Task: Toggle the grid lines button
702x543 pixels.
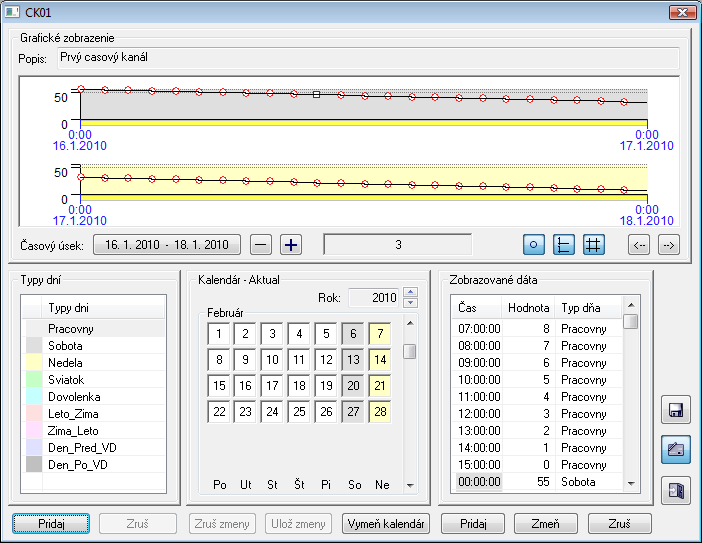Action: click(x=593, y=245)
